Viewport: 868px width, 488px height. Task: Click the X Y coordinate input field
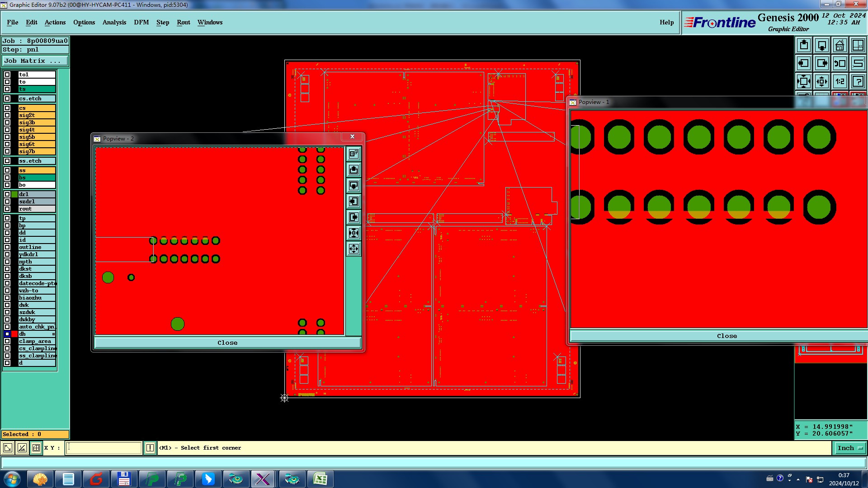click(x=104, y=448)
